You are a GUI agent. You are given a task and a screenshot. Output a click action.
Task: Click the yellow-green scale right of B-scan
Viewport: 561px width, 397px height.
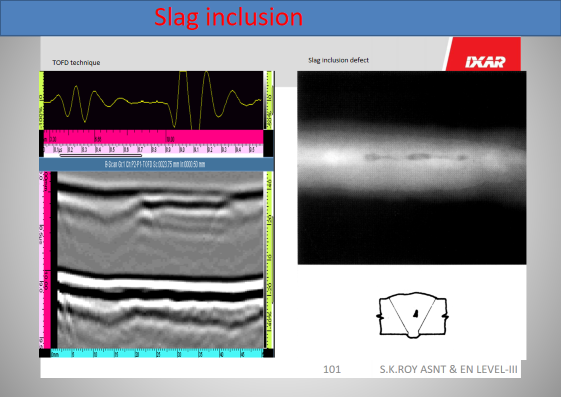point(269,260)
